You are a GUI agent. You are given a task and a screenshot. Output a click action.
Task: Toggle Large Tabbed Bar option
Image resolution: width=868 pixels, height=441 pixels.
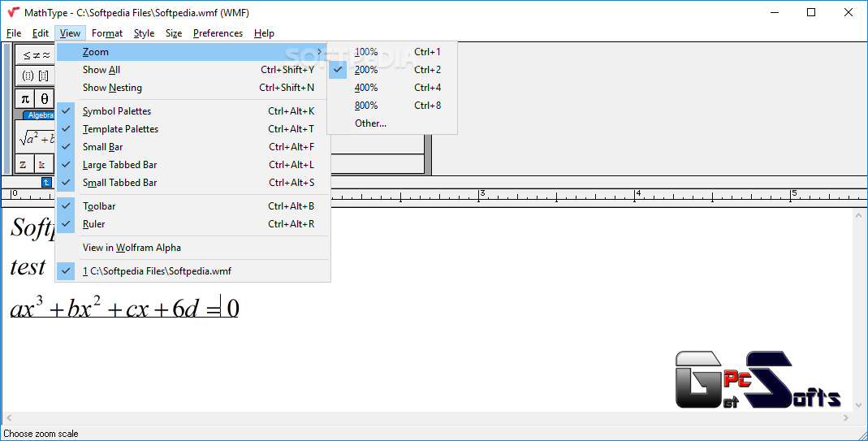(194, 165)
